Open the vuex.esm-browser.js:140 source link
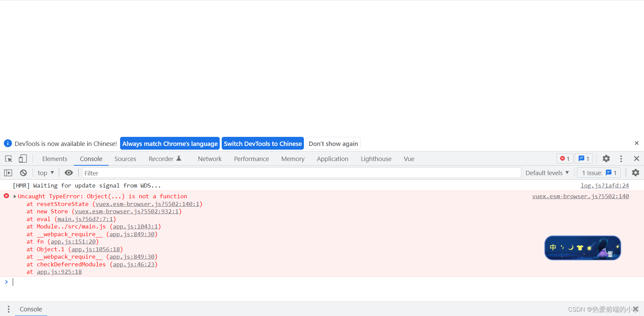This screenshot has width=644, height=316. (580, 196)
